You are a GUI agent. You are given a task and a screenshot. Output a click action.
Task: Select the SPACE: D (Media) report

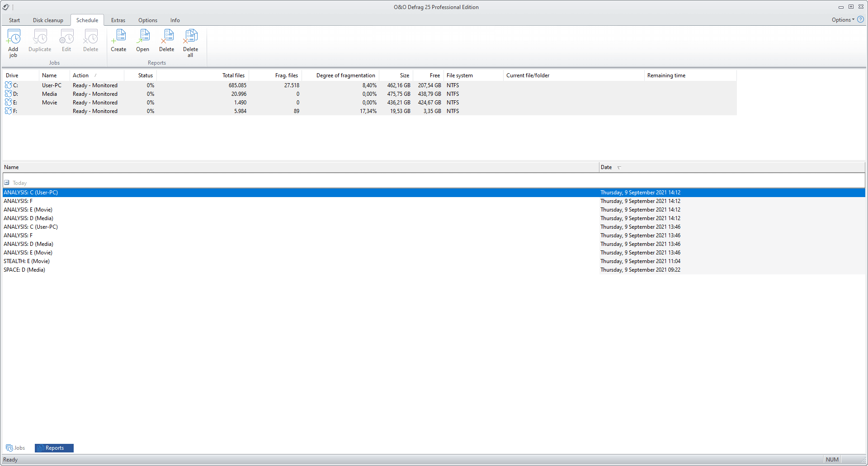point(434,270)
